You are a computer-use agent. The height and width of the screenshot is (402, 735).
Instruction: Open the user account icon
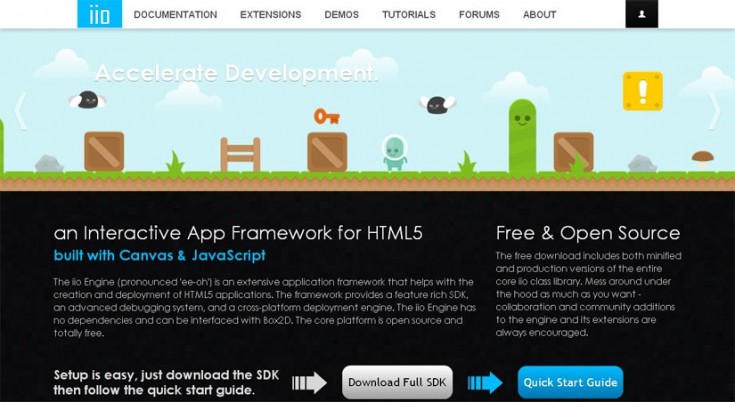tap(641, 14)
